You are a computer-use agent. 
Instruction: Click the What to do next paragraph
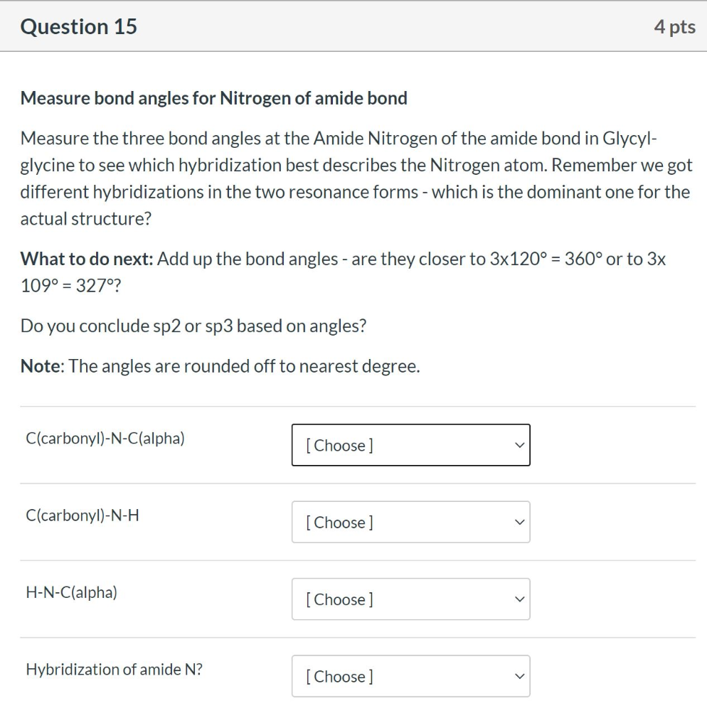pyautogui.click(x=341, y=272)
